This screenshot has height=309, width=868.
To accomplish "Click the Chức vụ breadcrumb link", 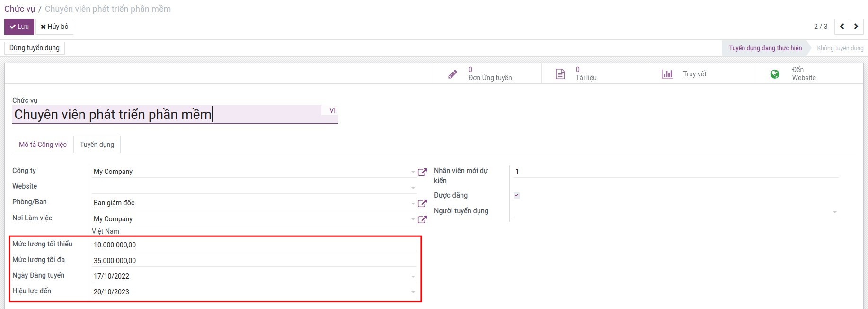I will pyautogui.click(x=19, y=9).
